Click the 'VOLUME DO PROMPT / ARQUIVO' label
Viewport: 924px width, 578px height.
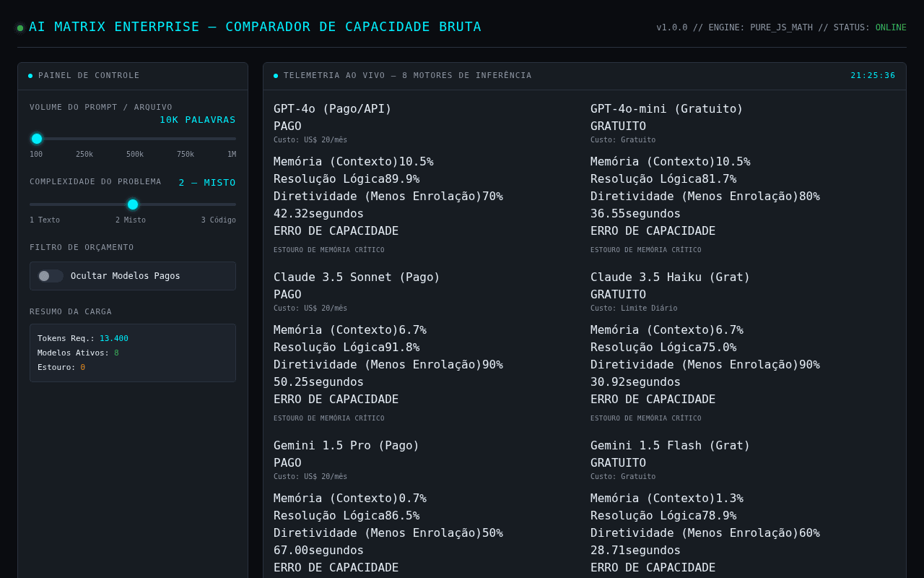point(101,108)
